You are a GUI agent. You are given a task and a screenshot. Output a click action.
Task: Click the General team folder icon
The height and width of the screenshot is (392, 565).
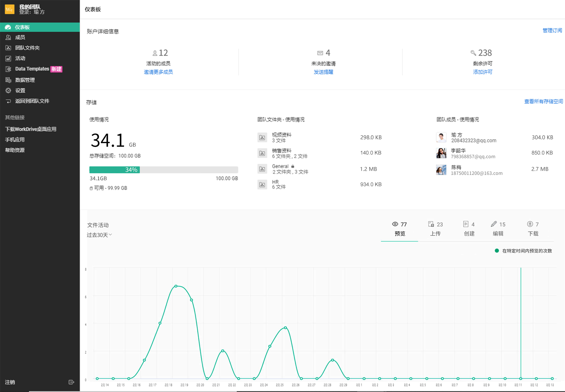[x=262, y=169]
